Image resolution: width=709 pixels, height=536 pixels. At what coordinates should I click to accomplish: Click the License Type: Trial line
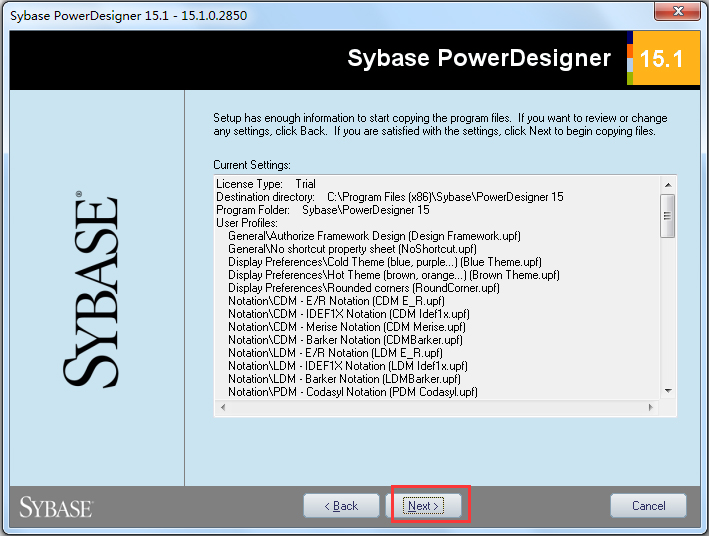265,184
